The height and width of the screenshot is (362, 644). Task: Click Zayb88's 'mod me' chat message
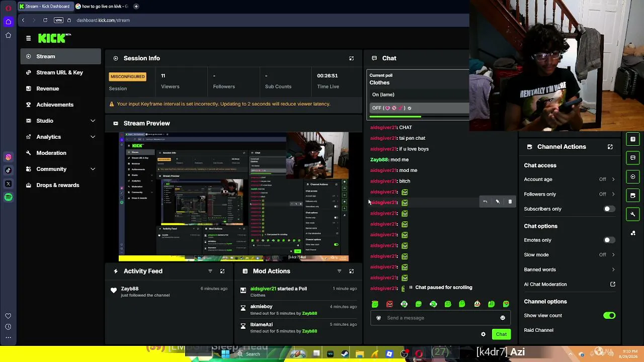pos(389,159)
